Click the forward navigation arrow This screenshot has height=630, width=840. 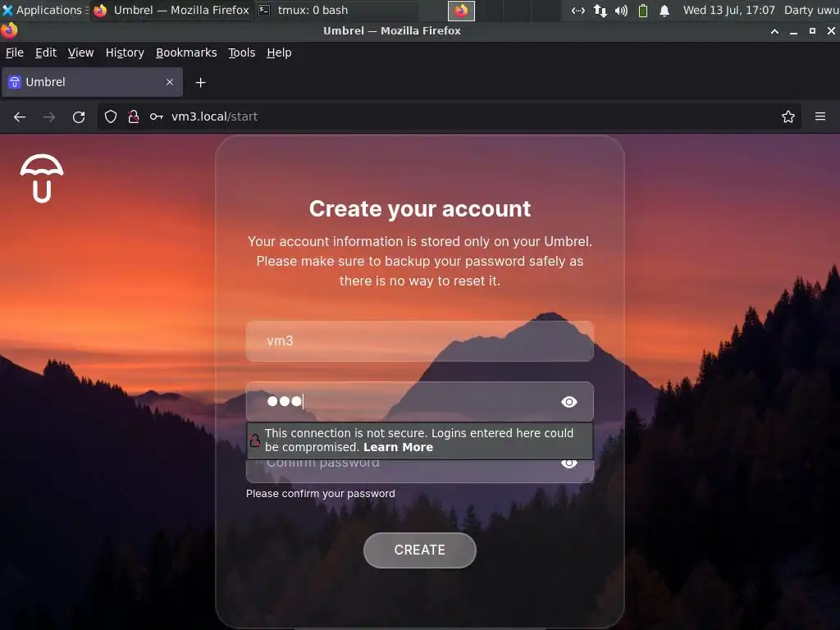click(49, 116)
